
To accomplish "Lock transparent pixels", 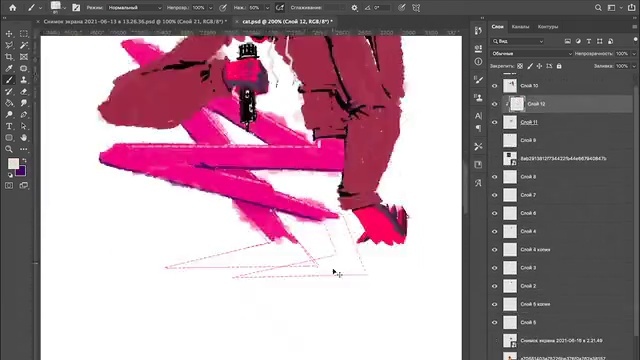I will 520,66.
